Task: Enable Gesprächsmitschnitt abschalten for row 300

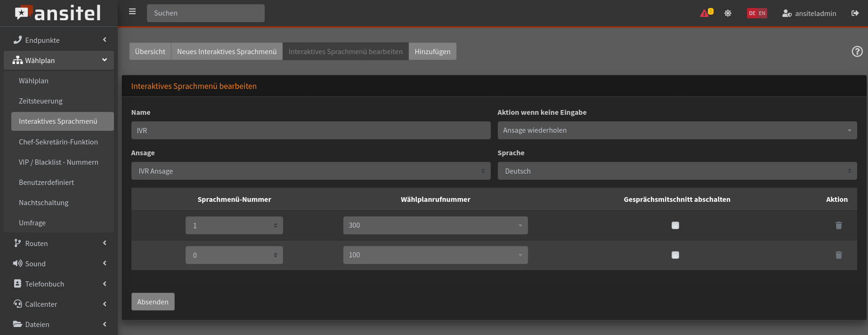Action: coord(675,225)
